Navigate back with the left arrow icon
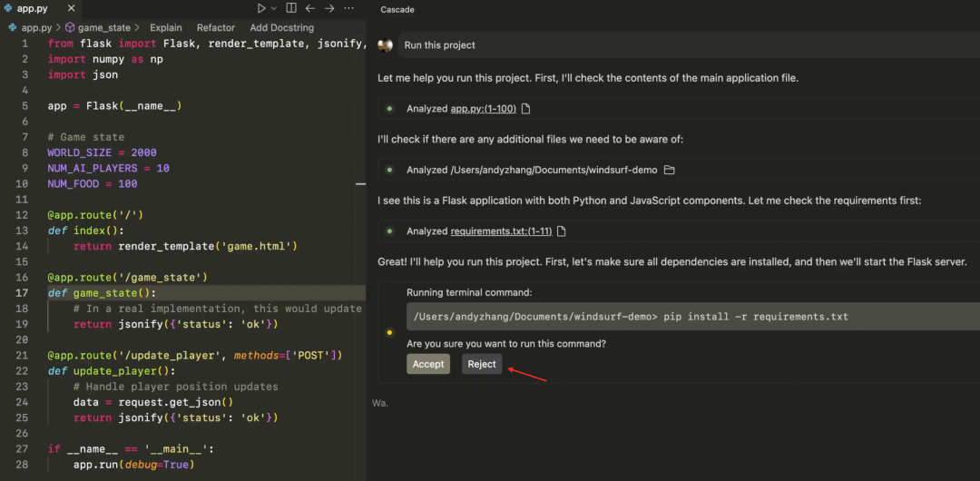 (x=310, y=8)
